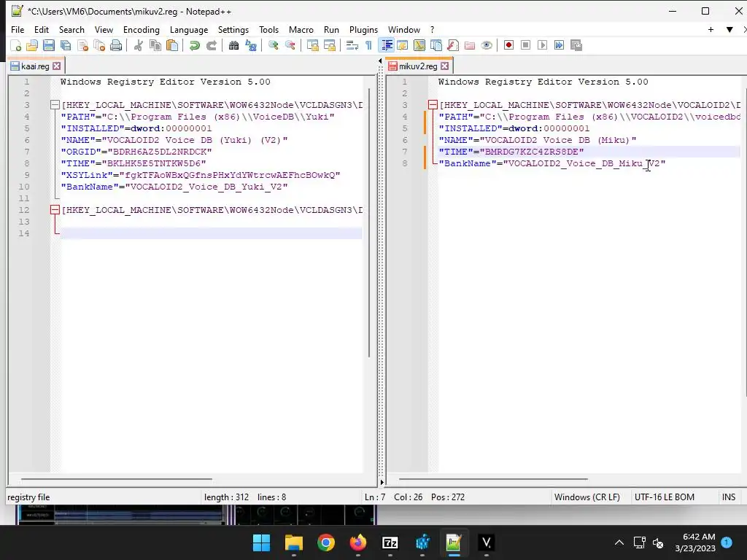Toggle synchronized vertical scrolling
Image resolution: width=747 pixels, height=560 pixels.
[x=312, y=45]
